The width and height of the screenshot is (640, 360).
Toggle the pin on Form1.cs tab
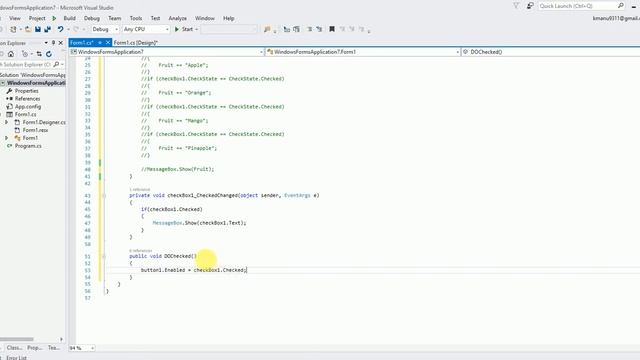100,42
